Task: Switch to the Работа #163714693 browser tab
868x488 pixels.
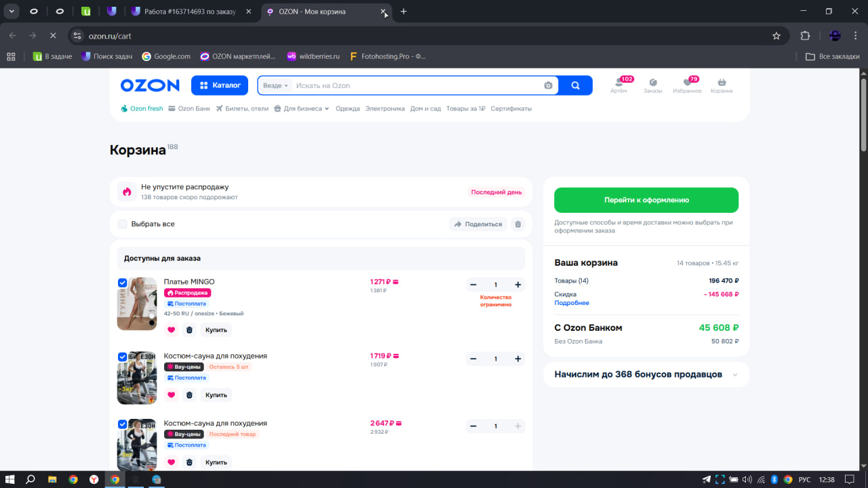Action: pos(190,12)
